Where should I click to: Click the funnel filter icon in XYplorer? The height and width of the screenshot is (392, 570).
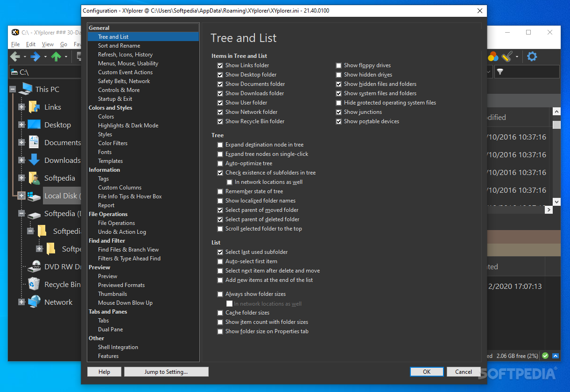500,72
